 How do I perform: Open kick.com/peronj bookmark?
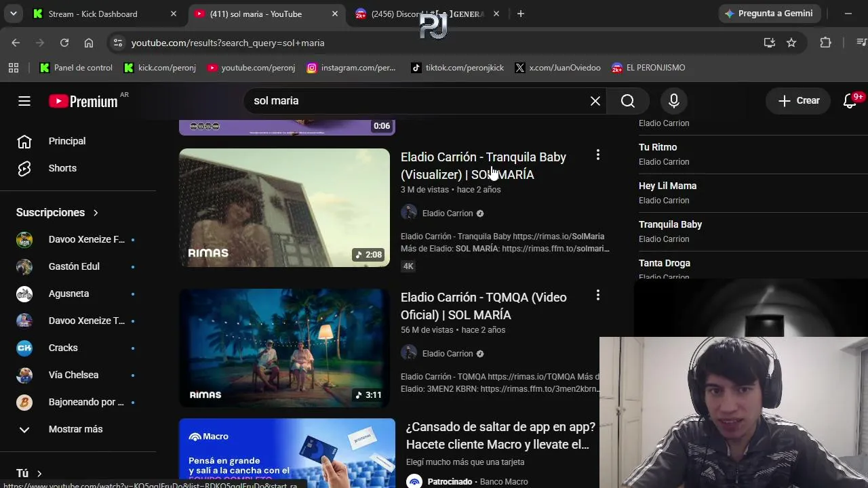[160, 68]
